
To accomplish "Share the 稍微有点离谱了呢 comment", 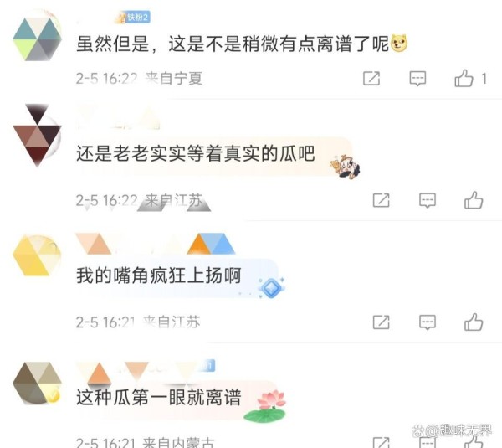I will [x=371, y=79].
